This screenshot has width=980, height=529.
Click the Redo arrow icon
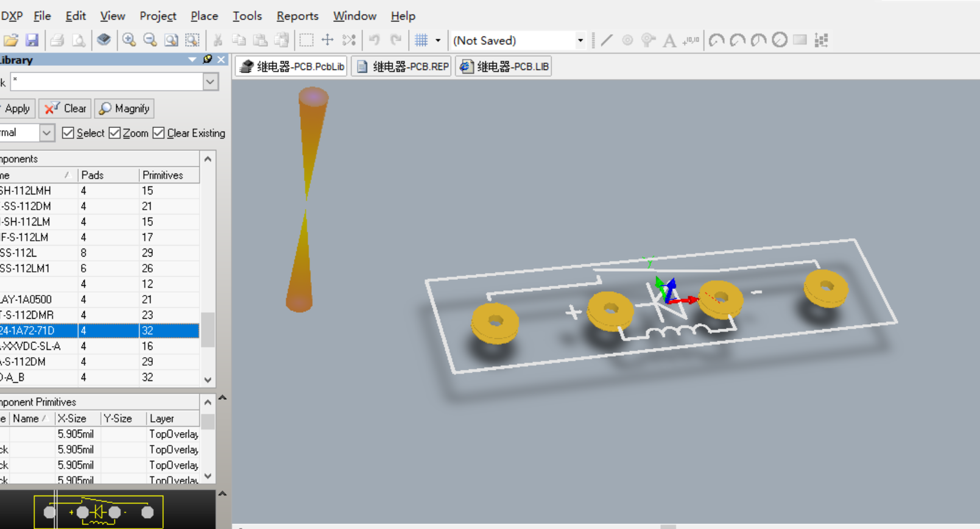point(396,40)
